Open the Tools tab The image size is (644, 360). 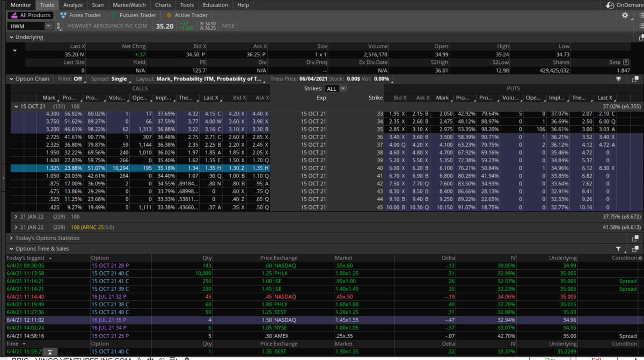(187, 5)
